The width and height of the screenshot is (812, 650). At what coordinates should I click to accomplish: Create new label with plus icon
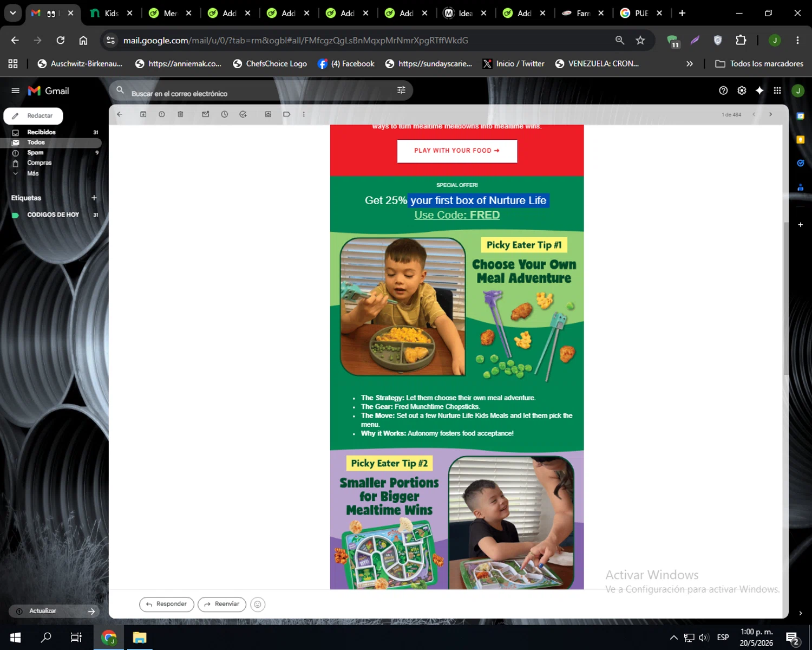tap(94, 198)
